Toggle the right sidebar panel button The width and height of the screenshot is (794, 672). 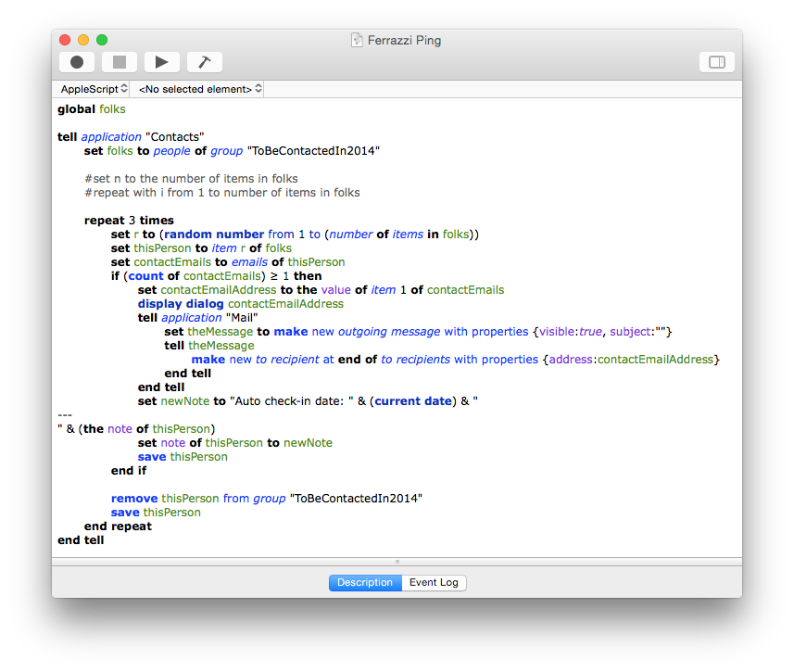(x=716, y=62)
